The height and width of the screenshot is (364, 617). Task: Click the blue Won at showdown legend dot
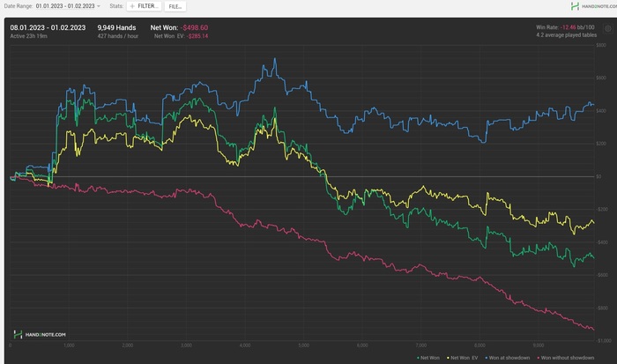(x=487, y=358)
